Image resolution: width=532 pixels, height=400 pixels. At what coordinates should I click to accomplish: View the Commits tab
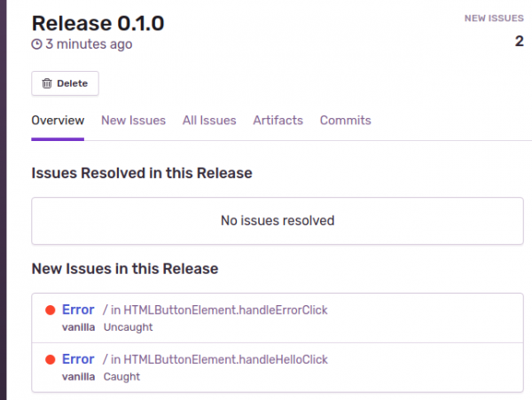click(x=345, y=121)
